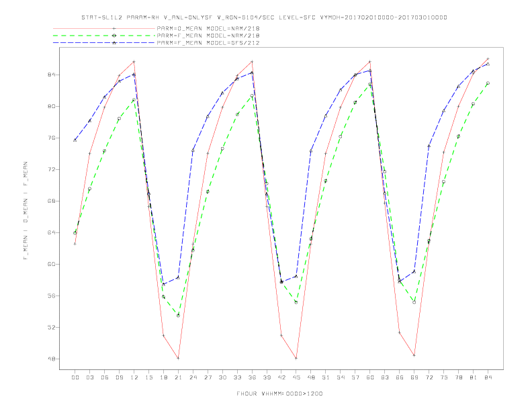The width and height of the screenshot is (532, 411).
Task: Click x-axis tick label 63
Action: [385, 377]
